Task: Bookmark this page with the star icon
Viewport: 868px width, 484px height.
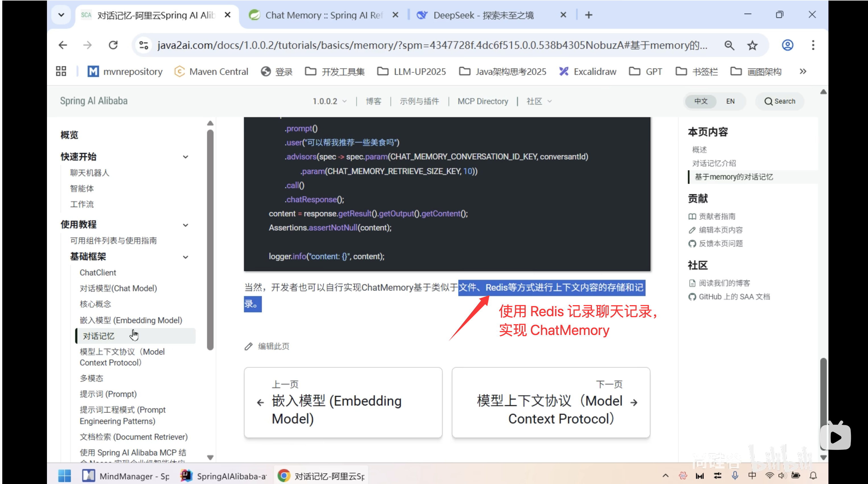Action: point(752,45)
